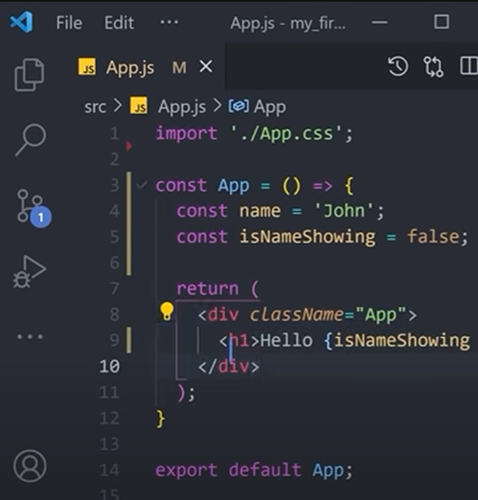478x500 pixels.
Task: Click './App.css' import path text
Action: [x=287, y=134]
